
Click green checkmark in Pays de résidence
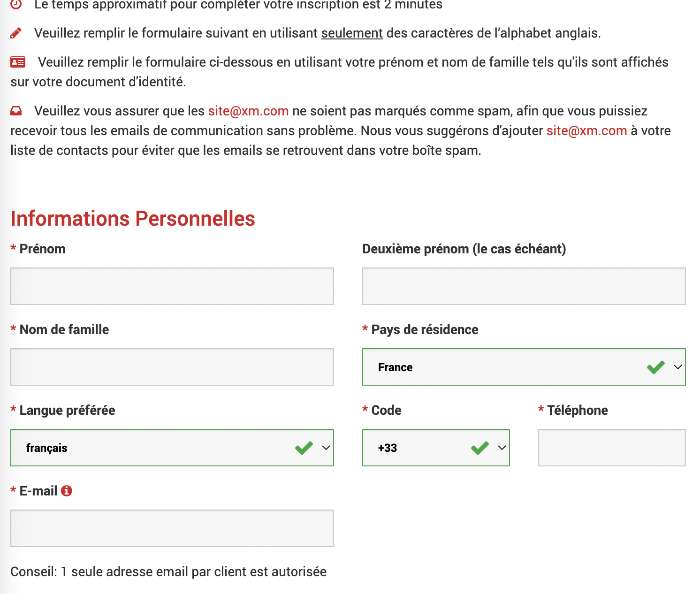(655, 367)
